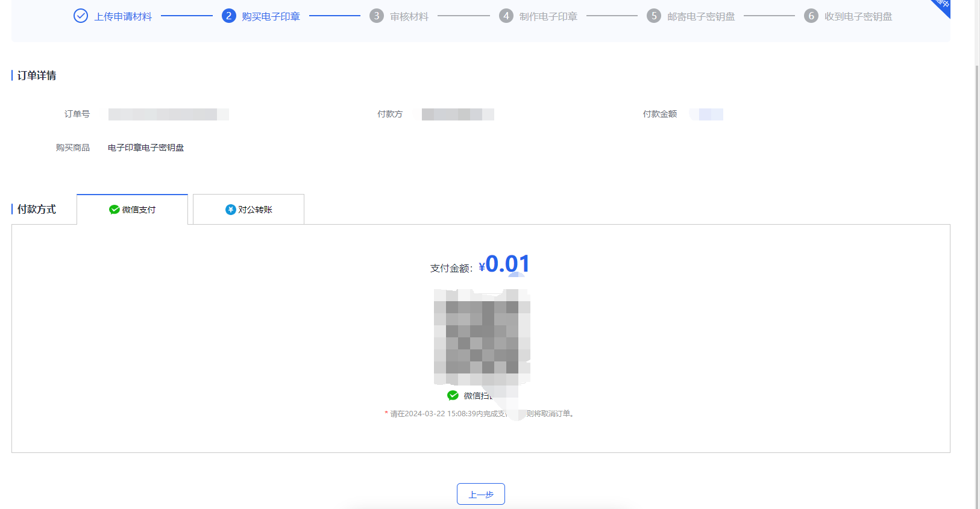
Task: Click the blurred 订单号 value
Action: (169, 114)
